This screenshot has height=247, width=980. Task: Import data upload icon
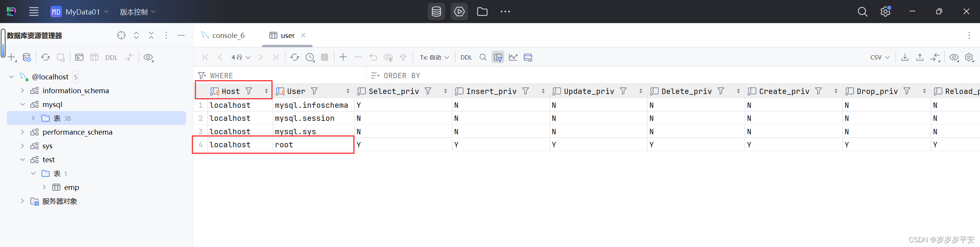point(920,57)
